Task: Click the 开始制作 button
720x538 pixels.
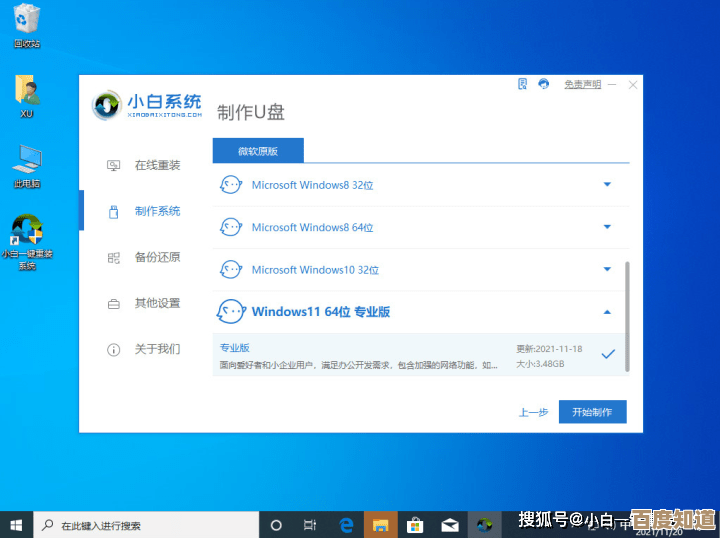Action: tap(592, 412)
